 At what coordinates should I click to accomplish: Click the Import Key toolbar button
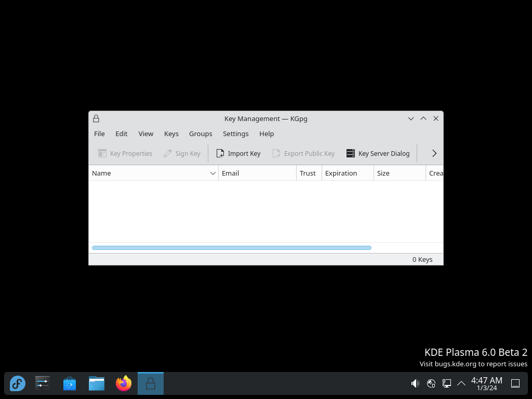coord(238,153)
